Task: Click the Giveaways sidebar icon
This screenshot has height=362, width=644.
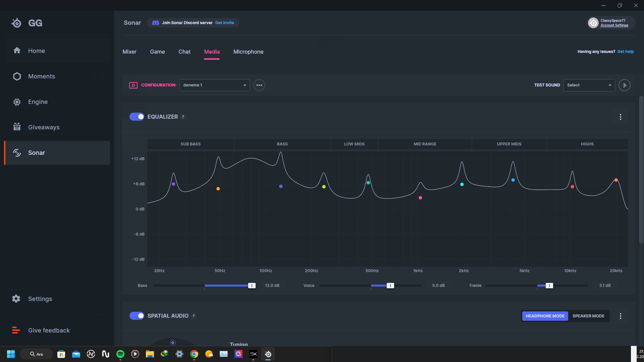Action: [16, 127]
